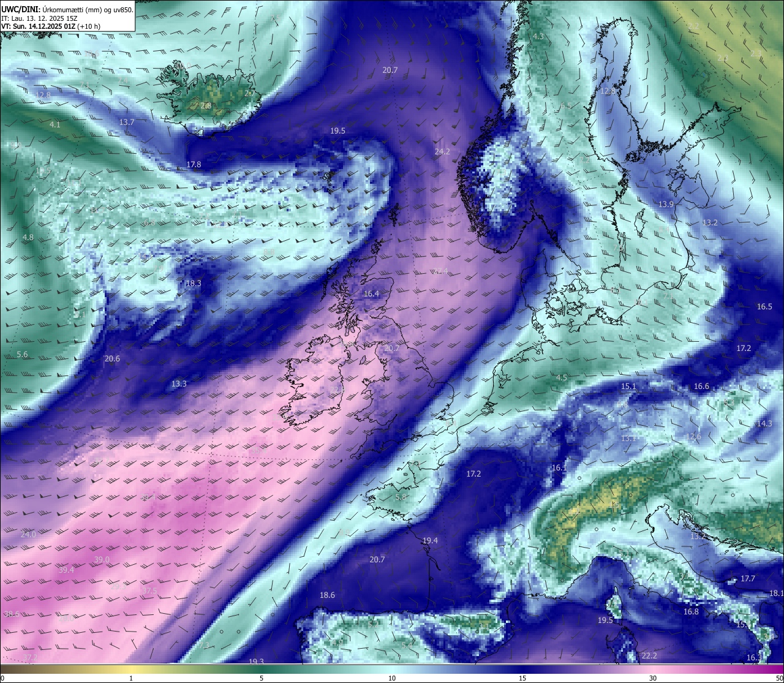Click the 18.3 value in the Atlantic
The height and width of the screenshot is (683, 784).
(x=193, y=283)
